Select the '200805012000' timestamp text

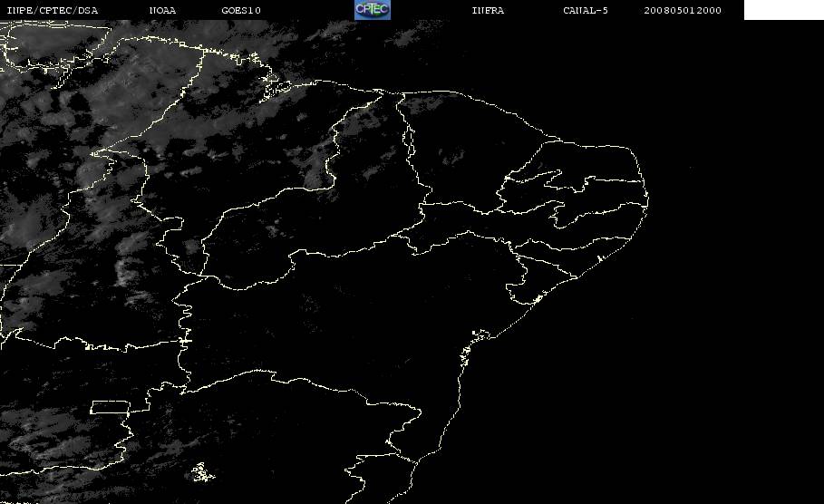pos(683,11)
